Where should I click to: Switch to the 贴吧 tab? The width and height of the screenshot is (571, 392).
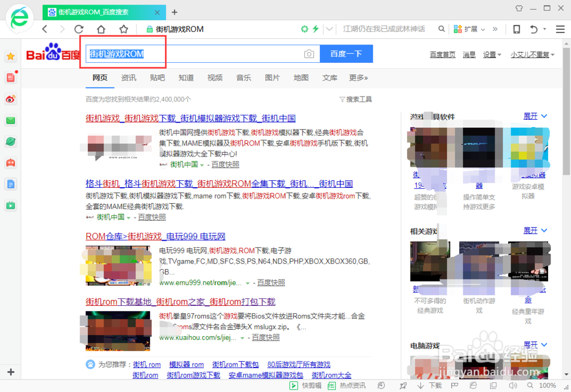point(158,78)
